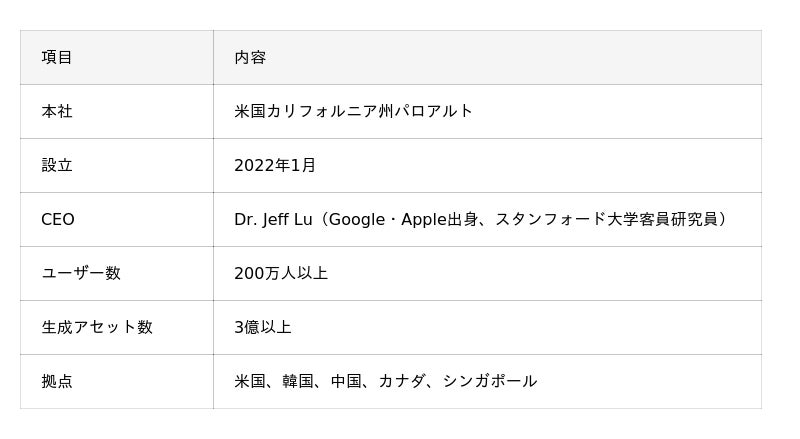The image size is (800, 439).
Task: Select the 設立 row label
Action: point(57,166)
